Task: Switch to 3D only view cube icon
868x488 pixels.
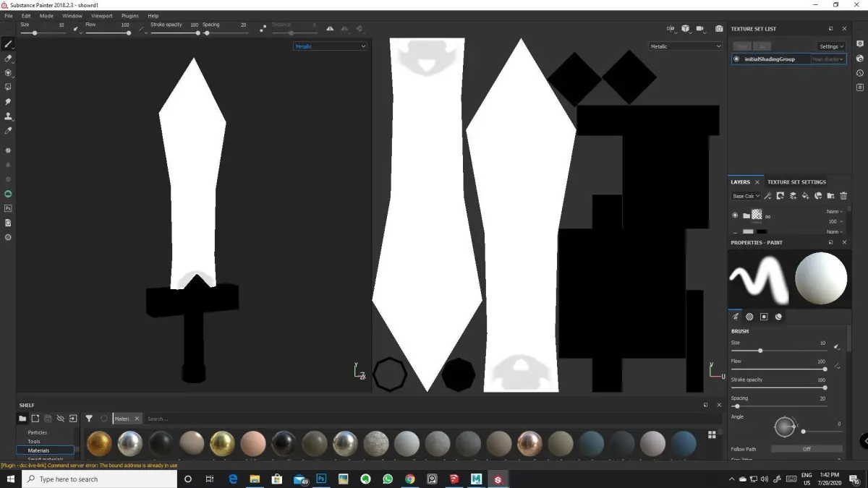Action: (685, 29)
